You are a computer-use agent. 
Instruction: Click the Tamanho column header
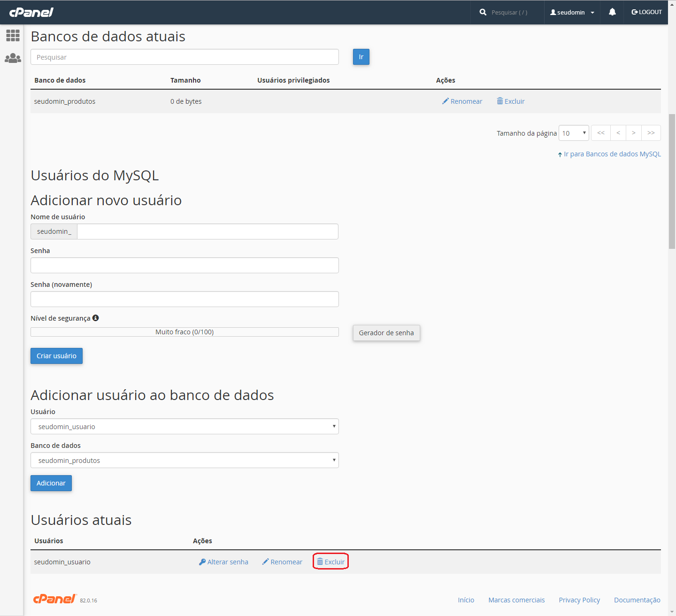(185, 80)
